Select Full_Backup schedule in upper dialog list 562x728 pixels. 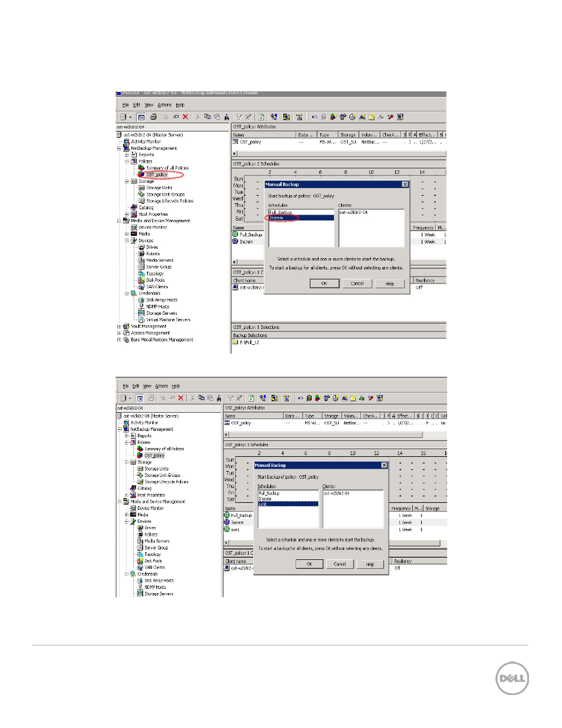301,212
